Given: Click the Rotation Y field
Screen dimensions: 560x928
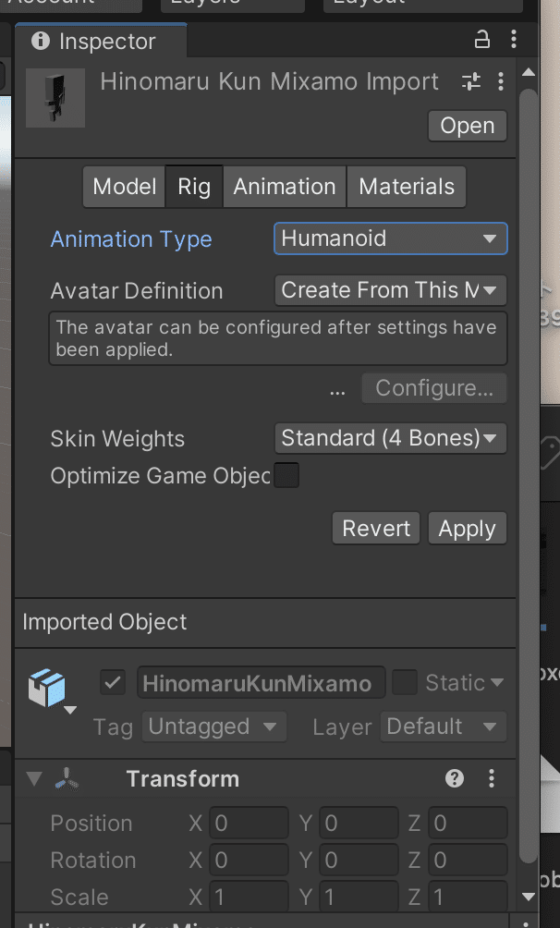Looking at the screenshot, I should (x=359, y=860).
